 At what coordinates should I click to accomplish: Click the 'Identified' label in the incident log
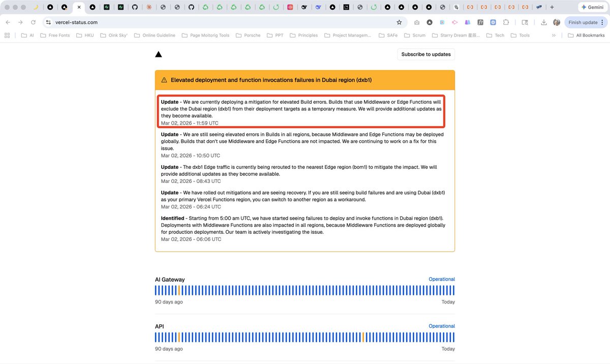[x=173, y=218]
